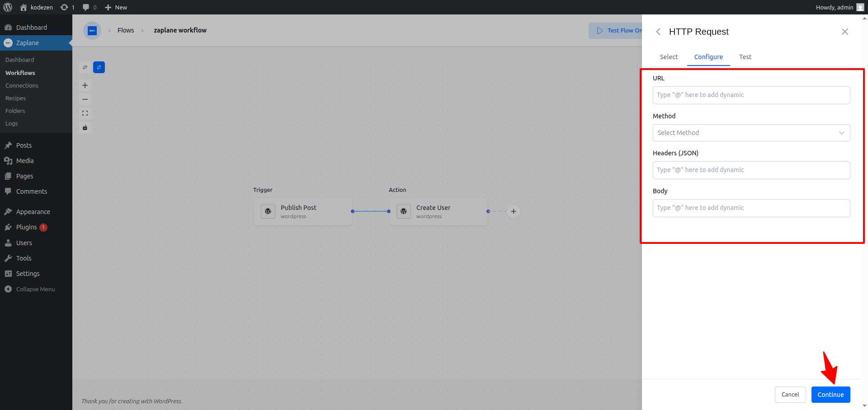
Task: Click the Cancel button
Action: pyautogui.click(x=790, y=395)
